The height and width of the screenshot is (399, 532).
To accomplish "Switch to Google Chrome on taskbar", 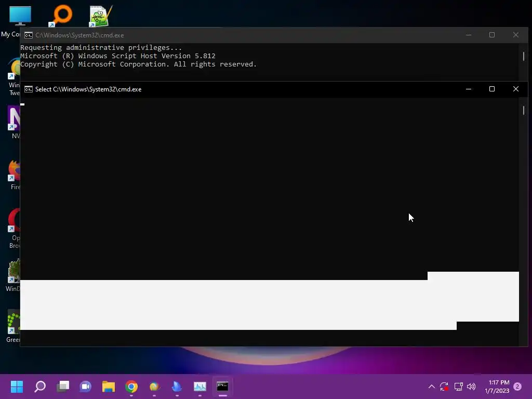I will click(131, 386).
